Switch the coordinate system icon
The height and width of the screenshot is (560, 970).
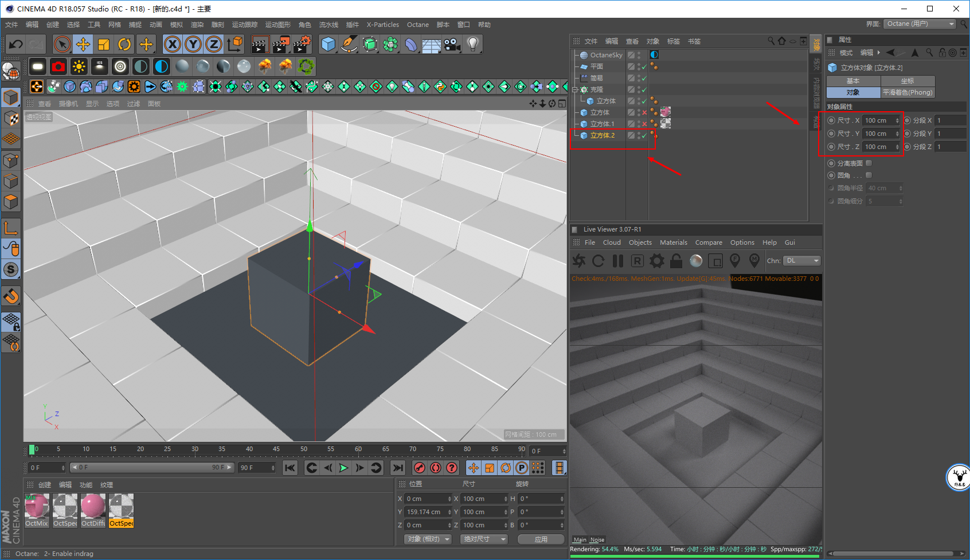pos(234,44)
